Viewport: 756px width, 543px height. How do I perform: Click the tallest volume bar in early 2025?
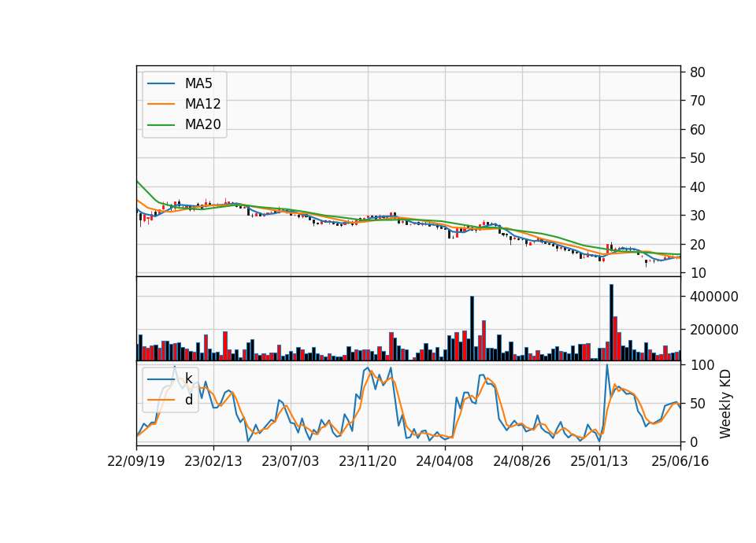point(611,323)
